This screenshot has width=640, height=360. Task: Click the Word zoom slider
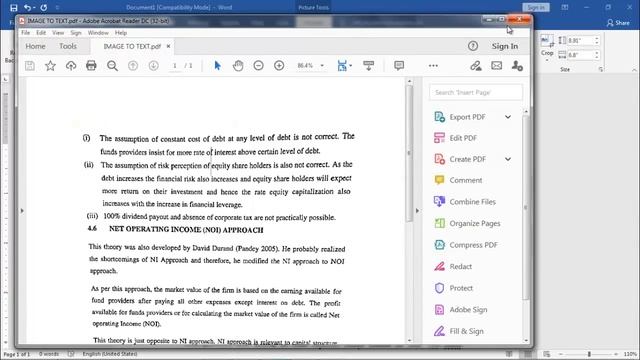pos(589,354)
